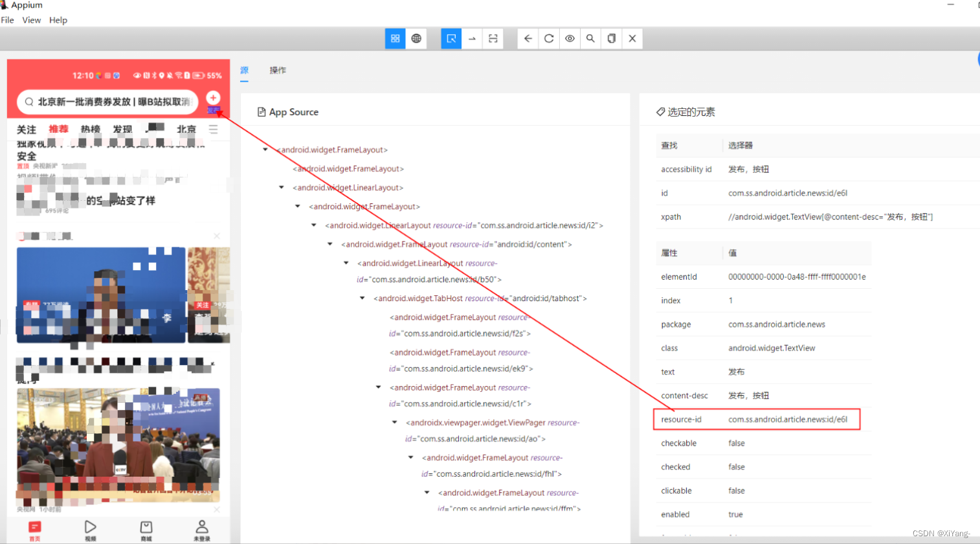
Task: Choose Swipe by coordinates arrow icon
Action: click(x=472, y=39)
